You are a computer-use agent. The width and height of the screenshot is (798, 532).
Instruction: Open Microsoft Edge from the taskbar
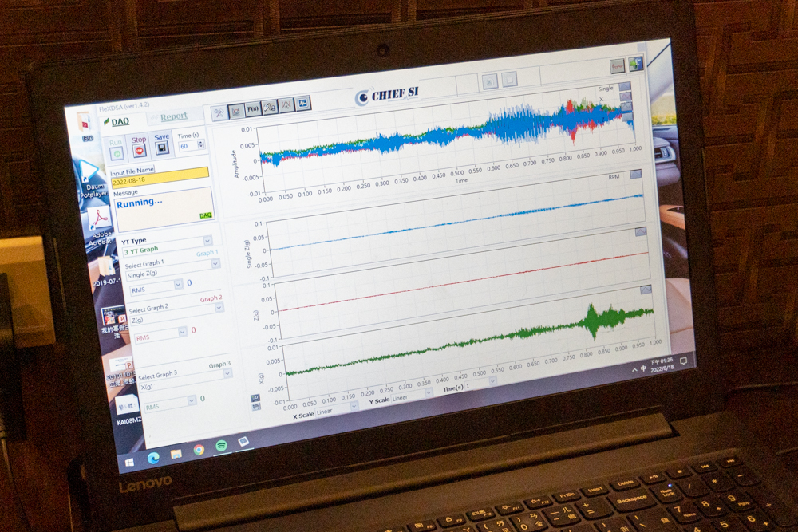click(x=153, y=458)
